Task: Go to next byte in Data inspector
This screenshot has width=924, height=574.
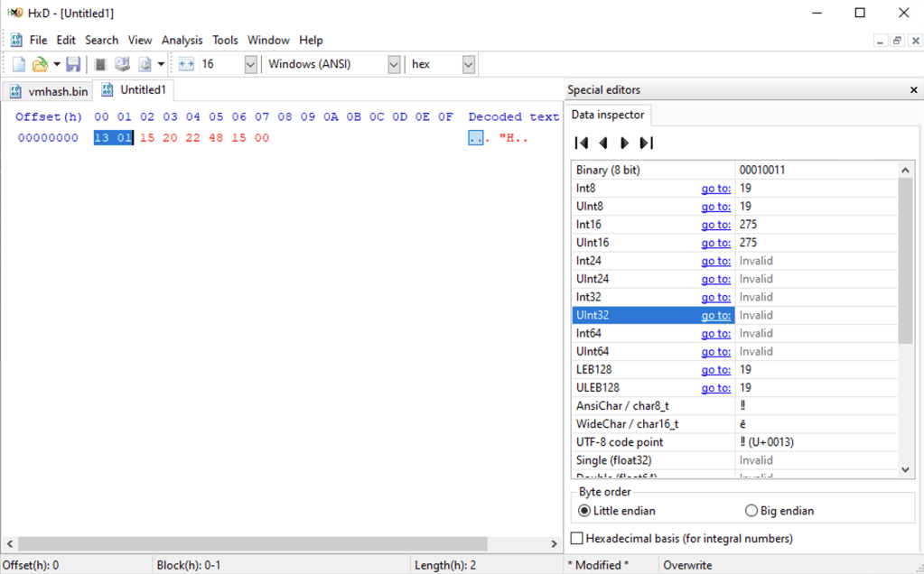Action: point(624,143)
